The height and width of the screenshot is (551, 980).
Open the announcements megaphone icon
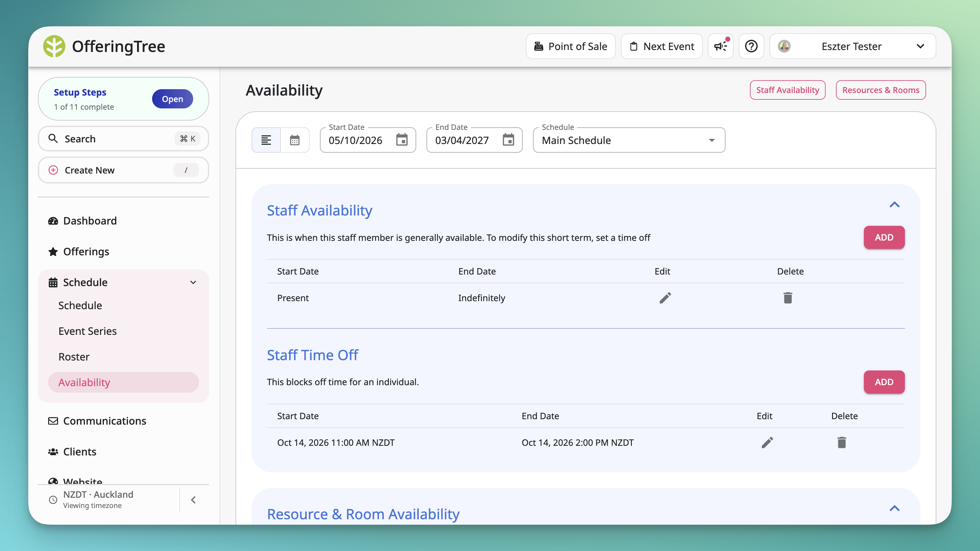click(x=720, y=47)
